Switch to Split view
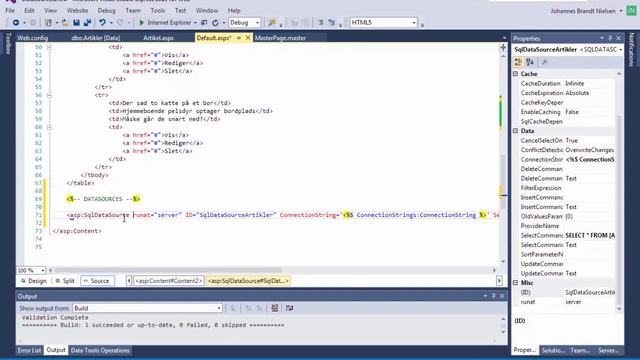640x360 pixels. tap(65, 281)
